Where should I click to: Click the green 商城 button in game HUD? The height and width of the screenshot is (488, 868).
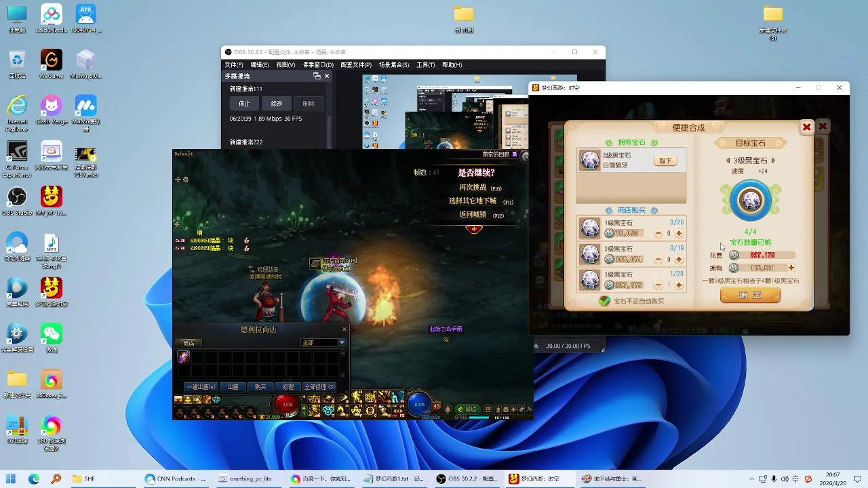(468, 409)
